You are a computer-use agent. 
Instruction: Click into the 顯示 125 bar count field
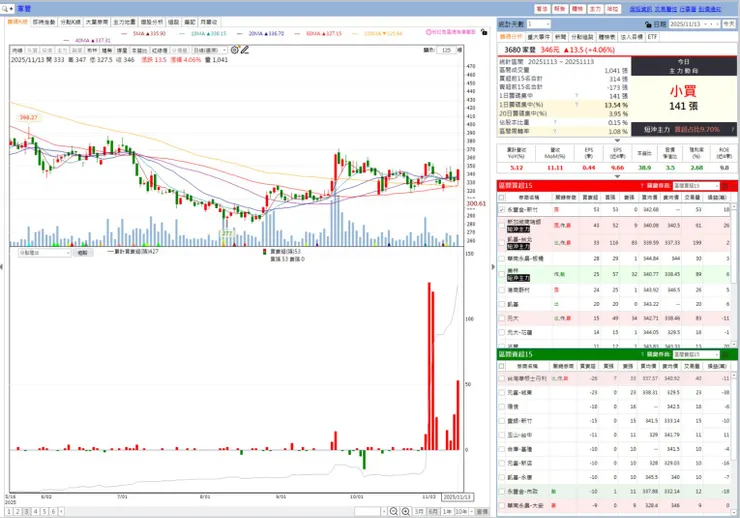pos(447,50)
